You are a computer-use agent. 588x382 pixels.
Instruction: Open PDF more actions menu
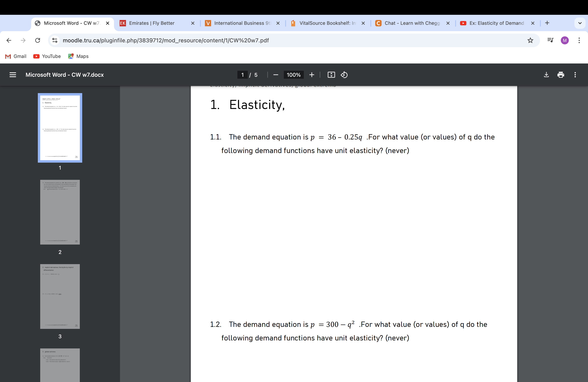[x=575, y=75]
